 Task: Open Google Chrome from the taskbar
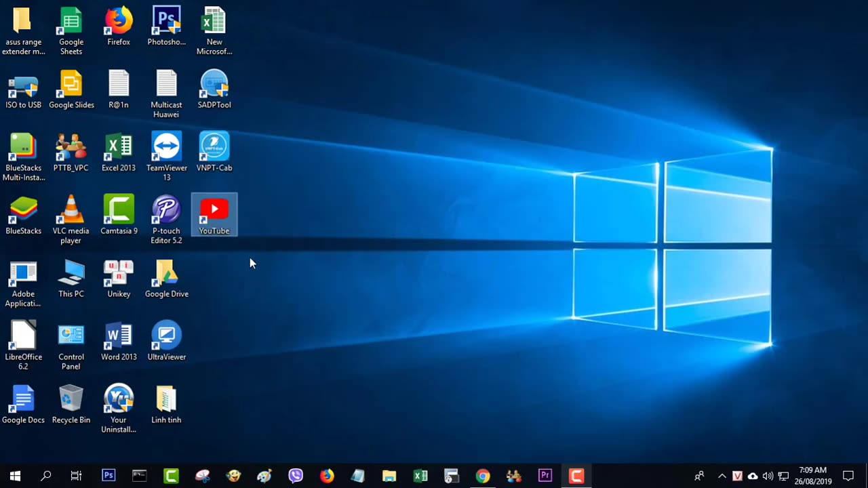tap(483, 476)
